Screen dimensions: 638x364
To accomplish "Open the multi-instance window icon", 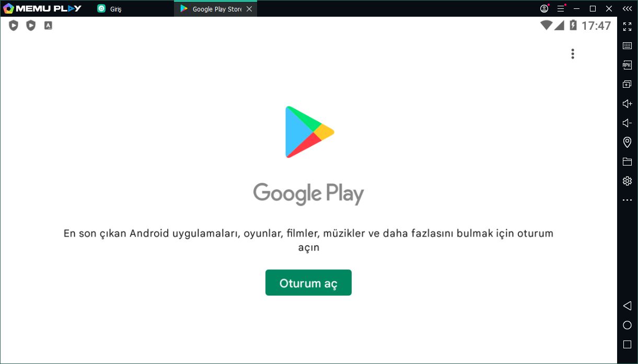I will coord(627,84).
